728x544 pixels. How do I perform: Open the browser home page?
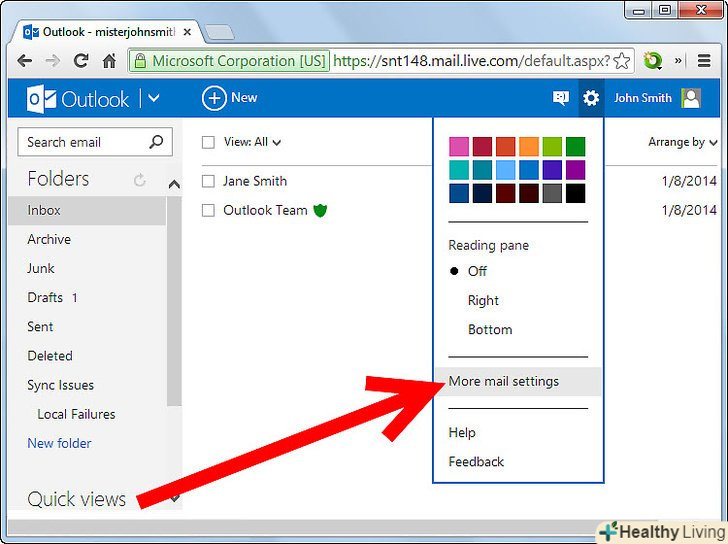coord(109,61)
